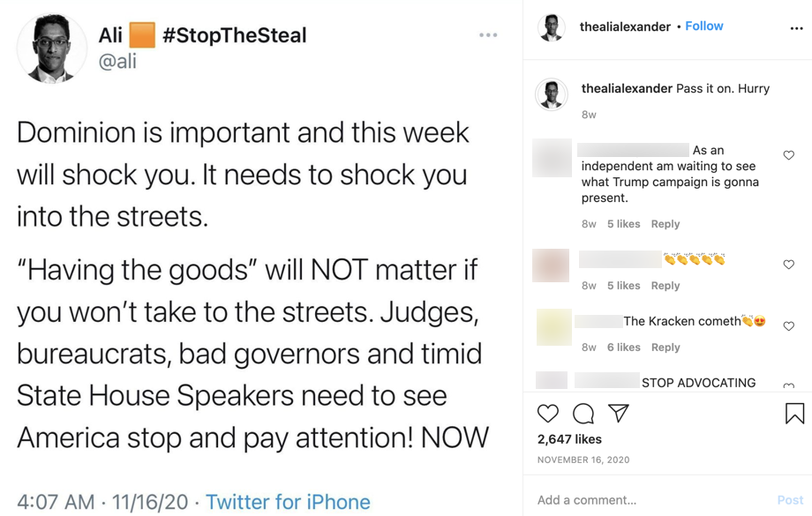The width and height of the screenshot is (812, 516).
Task: Click the Follow link next to thealialexander
Action: 703,26
